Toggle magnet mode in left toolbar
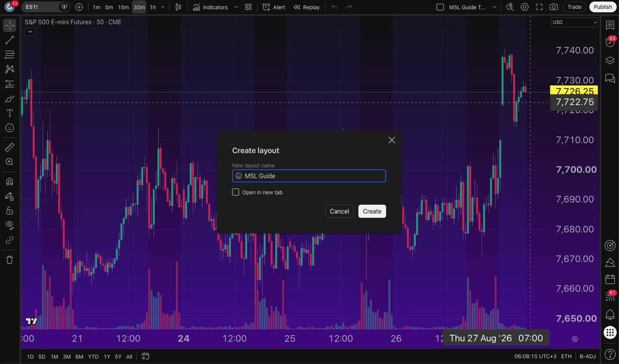619x364 pixels. pyautogui.click(x=9, y=181)
